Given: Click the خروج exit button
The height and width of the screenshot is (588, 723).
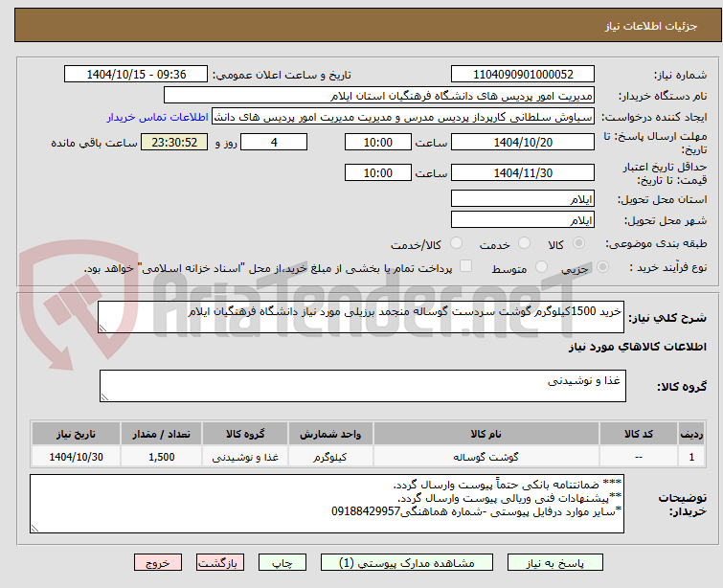Looking at the screenshot, I should [158, 563].
